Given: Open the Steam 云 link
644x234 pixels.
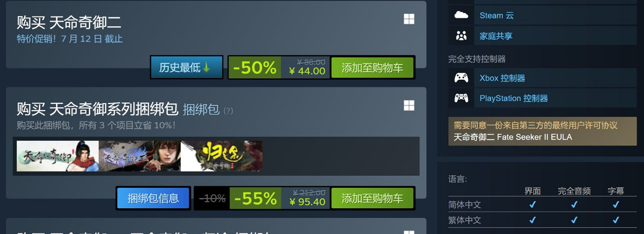Looking at the screenshot, I should click(496, 15).
